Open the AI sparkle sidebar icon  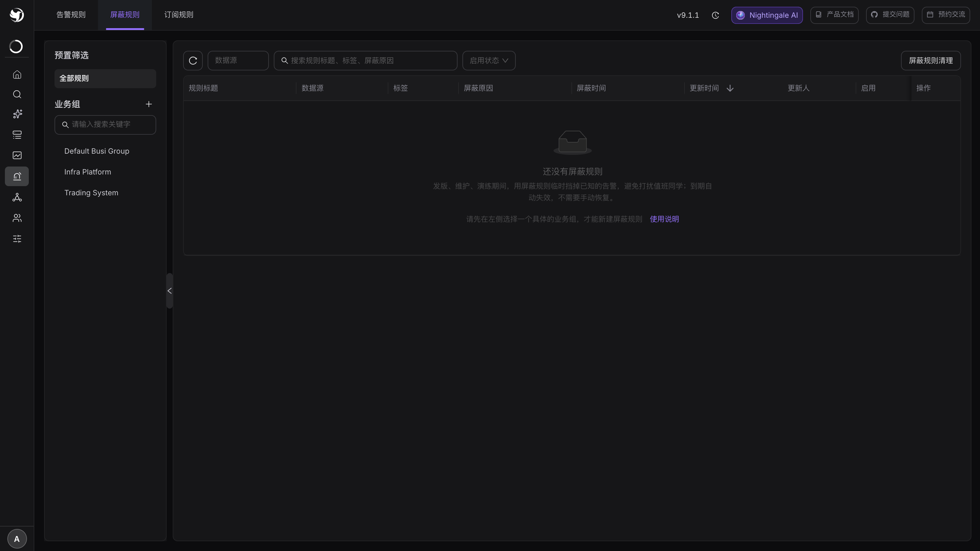tap(17, 114)
